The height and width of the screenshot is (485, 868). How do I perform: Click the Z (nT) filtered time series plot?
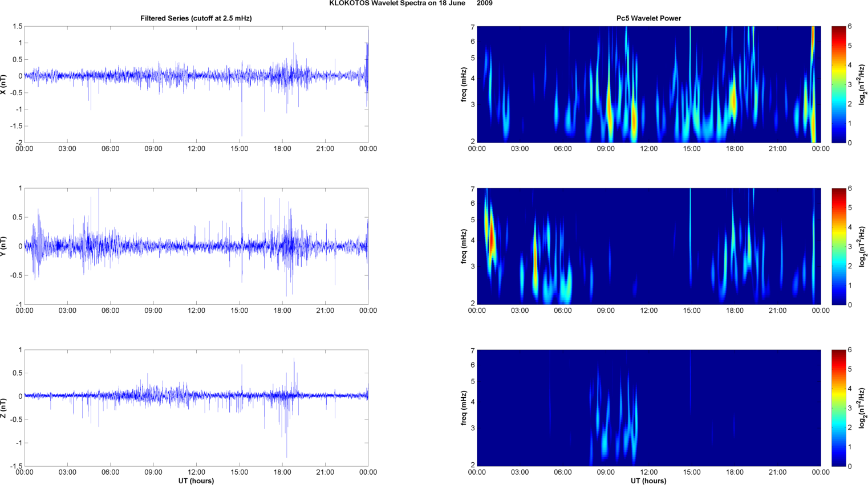click(196, 408)
